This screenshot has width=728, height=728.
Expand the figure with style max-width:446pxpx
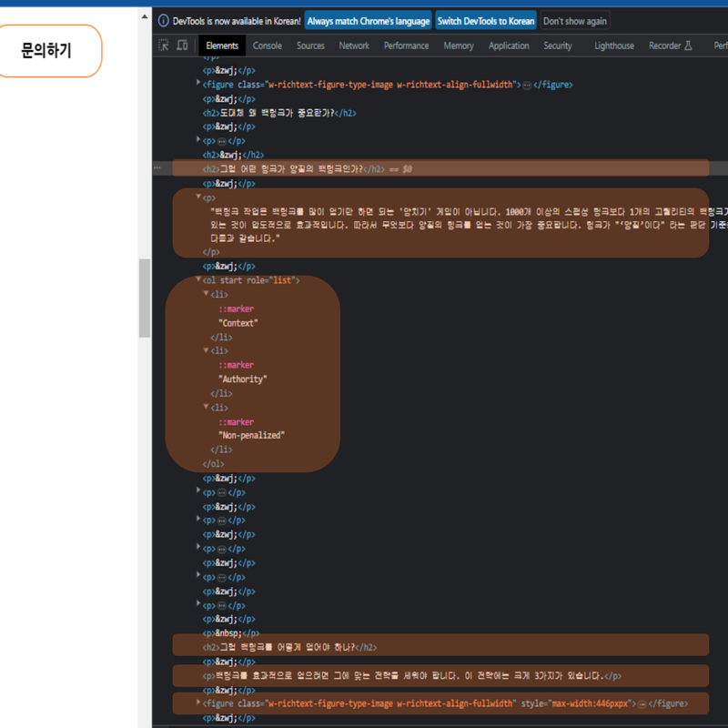pos(198,702)
